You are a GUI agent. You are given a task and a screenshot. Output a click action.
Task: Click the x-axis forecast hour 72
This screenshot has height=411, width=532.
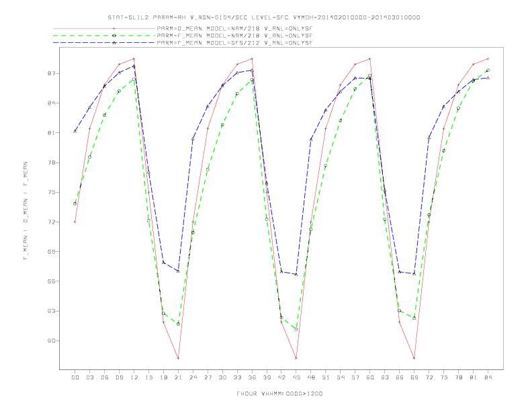(429, 377)
